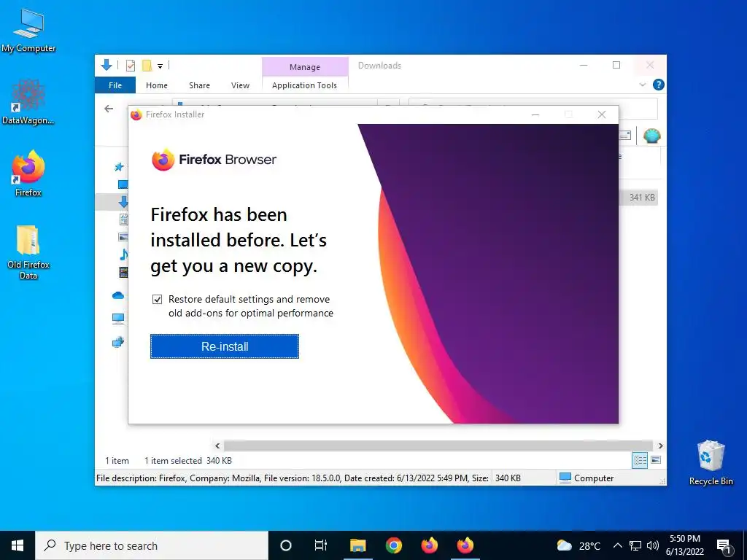Image resolution: width=747 pixels, height=560 pixels.
Task: Click the Properties checkmark icon in title bar
Action: point(130,66)
